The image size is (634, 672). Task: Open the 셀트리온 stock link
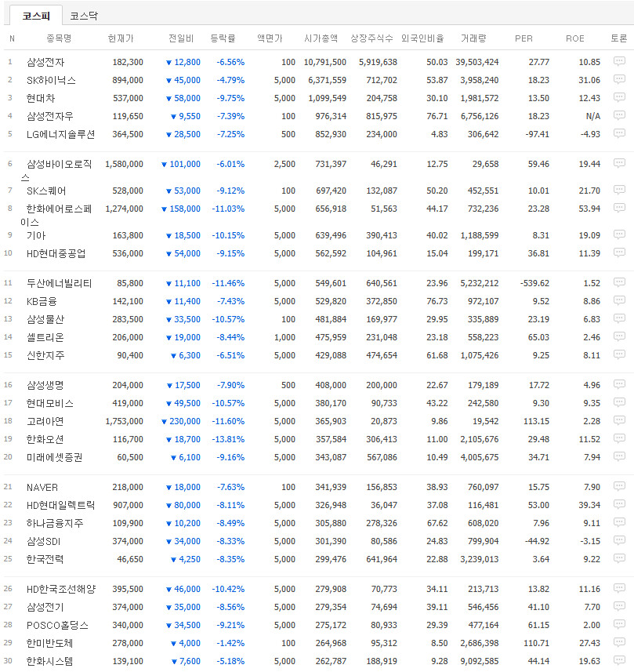click(45, 337)
